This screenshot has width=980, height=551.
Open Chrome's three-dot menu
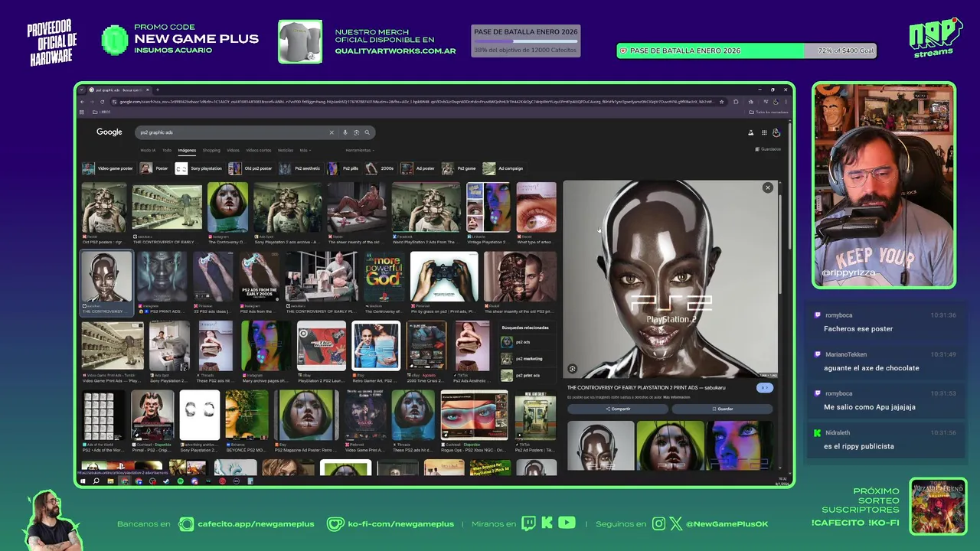[x=786, y=101]
